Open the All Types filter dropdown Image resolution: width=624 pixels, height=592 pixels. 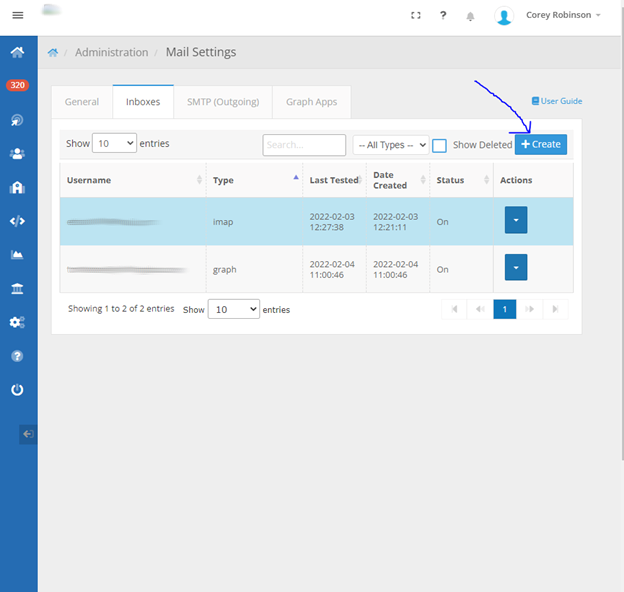pyautogui.click(x=390, y=145)
